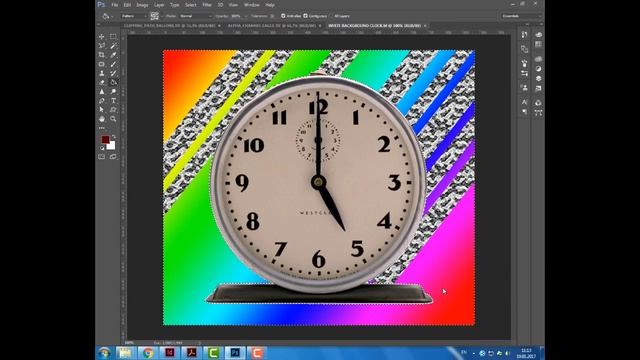The image size is (640, 360).
Task: Open Google Chrome from the taskbar
Action: point(147,353)
